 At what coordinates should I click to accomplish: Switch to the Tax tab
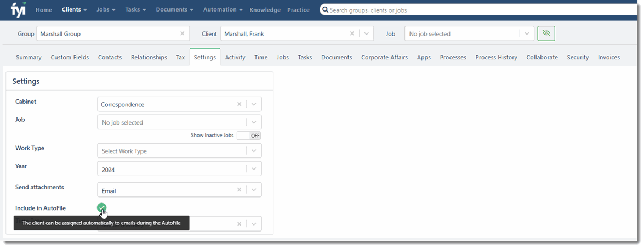click(180, 57)
